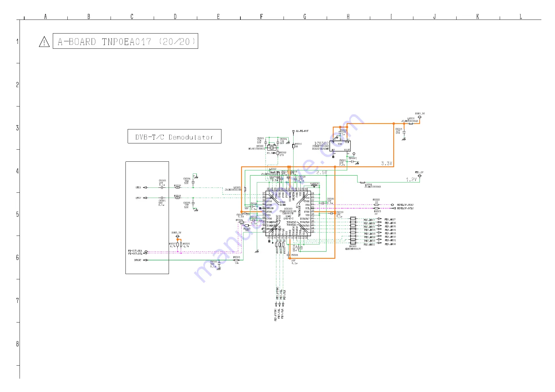The height and width of the screenshot is (392, 555).
Task: Click the right-hand FE0_MD00 output label
Action: (x=390, y=244)
